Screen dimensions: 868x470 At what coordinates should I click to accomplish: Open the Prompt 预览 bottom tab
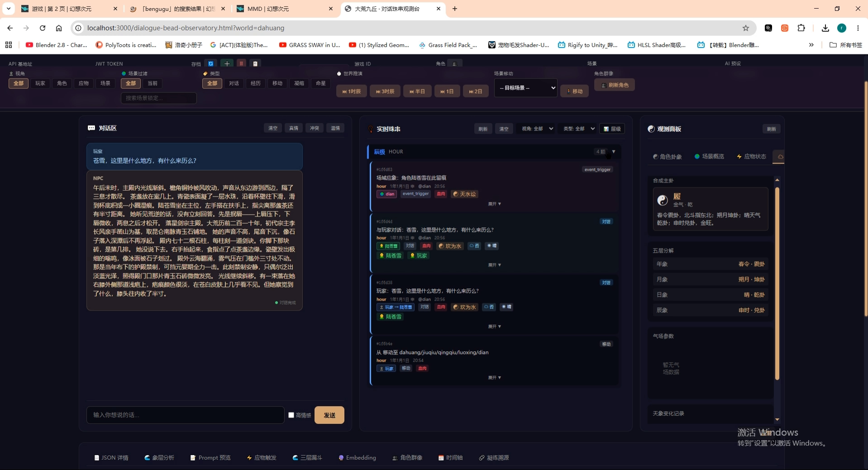210,458
